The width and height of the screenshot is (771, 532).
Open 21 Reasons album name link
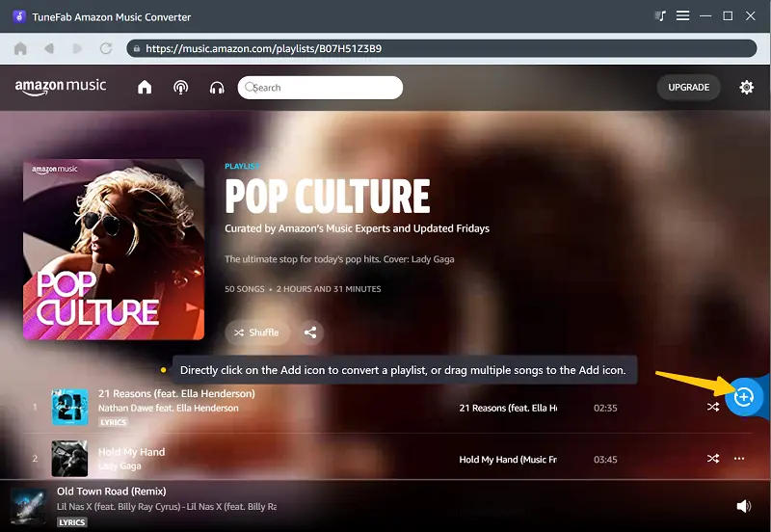click(x=508, y=408)
